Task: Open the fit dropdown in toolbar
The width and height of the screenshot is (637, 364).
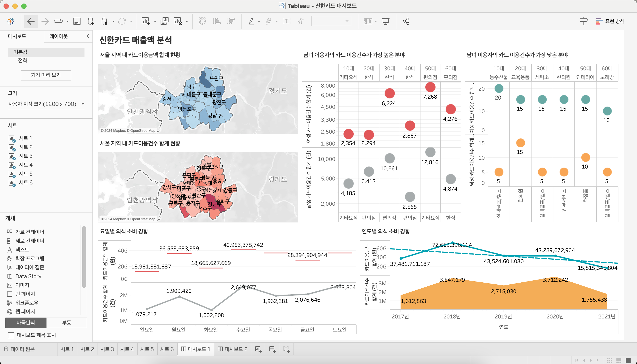Action: pos(331,21)
